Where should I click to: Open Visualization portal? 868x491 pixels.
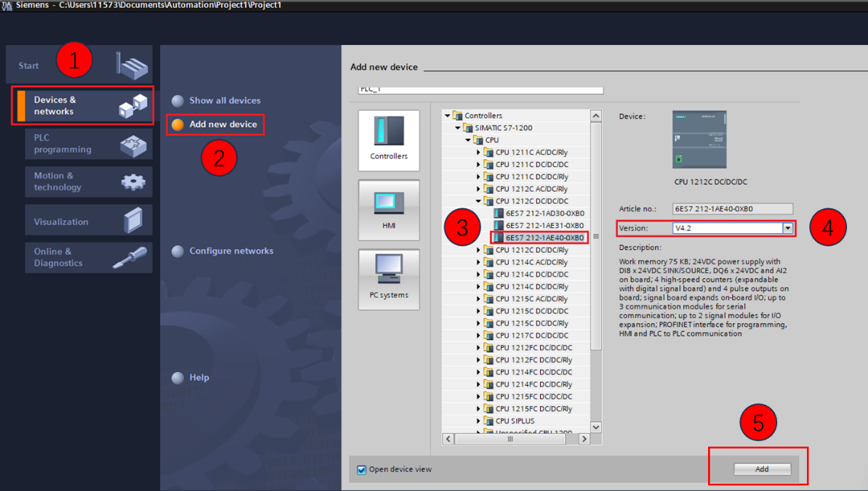(89, 220)
